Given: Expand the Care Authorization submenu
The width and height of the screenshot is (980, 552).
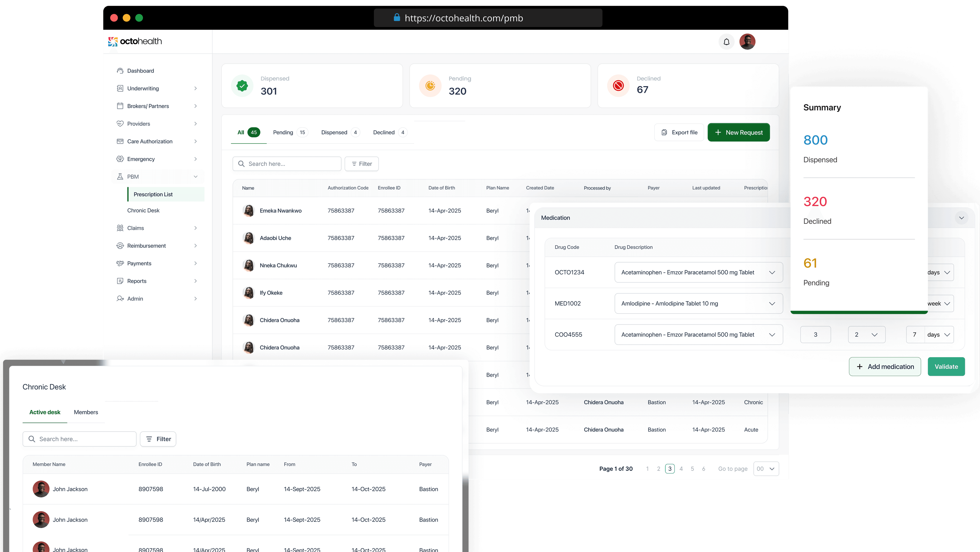Looking at the screenshot, I should [x=195, y=142].
